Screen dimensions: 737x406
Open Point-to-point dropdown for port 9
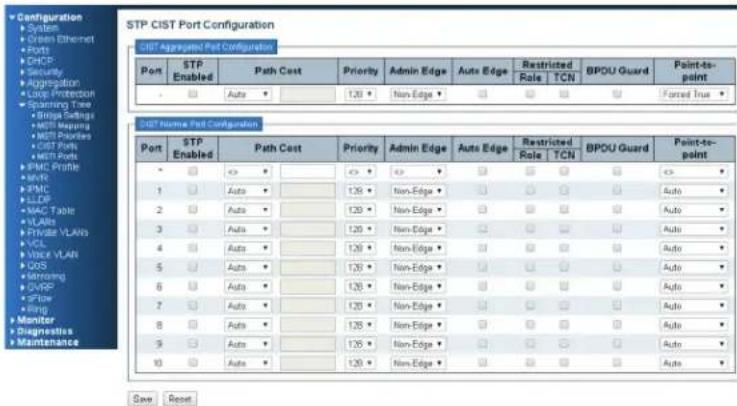[693, 344]
